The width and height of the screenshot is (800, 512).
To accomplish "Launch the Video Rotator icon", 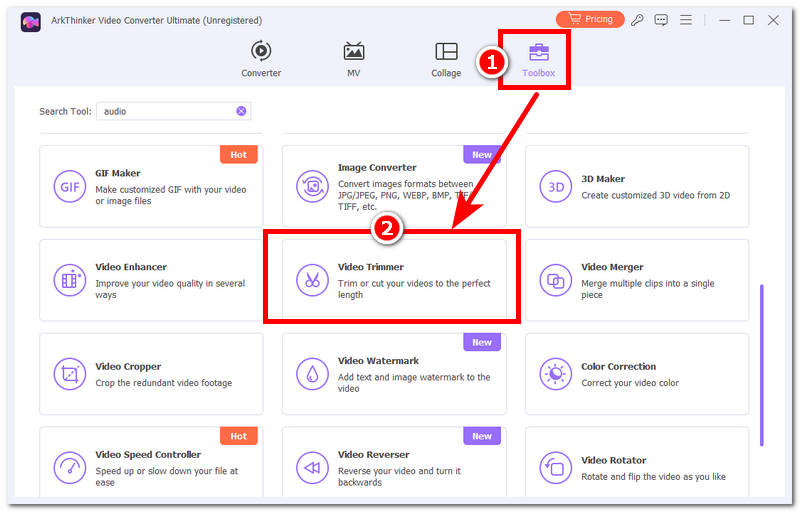I will pyautogui.click(x=556, y=468).
